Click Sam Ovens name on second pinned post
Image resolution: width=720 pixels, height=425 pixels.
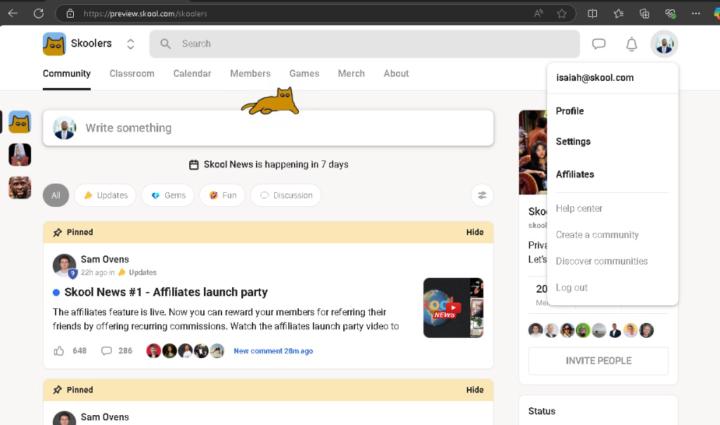pos(105,417)
